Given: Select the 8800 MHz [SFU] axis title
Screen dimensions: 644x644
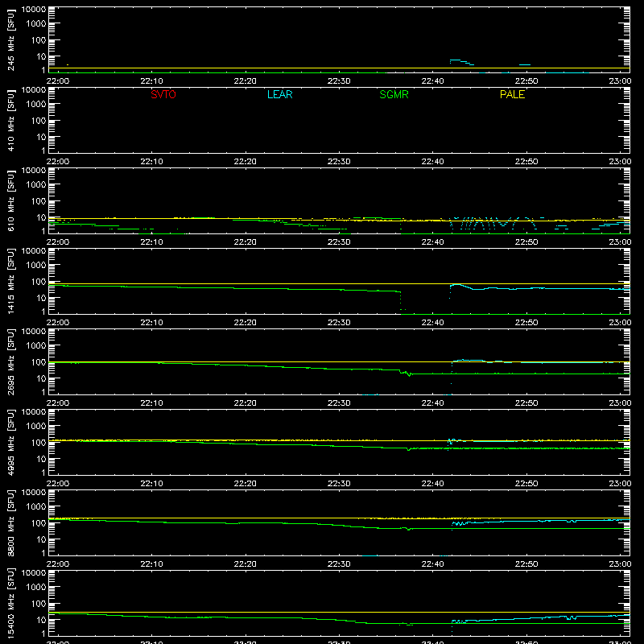Looking at the screenshot, I should [x=11, y=522].
